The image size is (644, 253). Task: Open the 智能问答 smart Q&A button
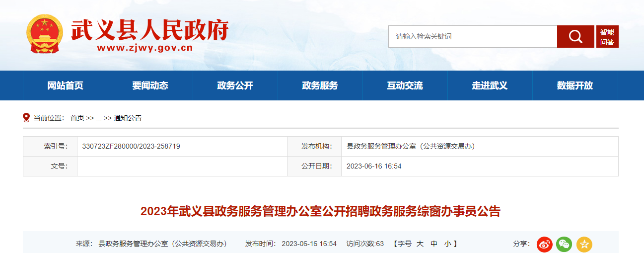607,36
